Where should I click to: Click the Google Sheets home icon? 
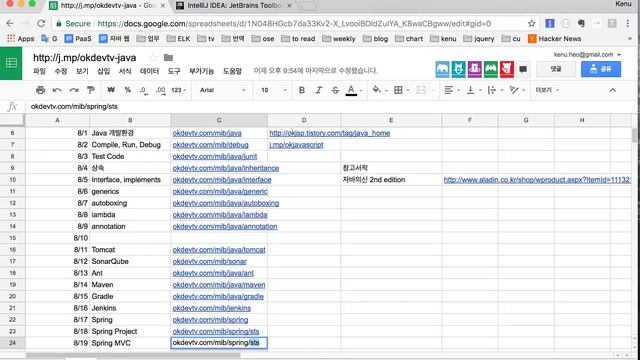11,63
